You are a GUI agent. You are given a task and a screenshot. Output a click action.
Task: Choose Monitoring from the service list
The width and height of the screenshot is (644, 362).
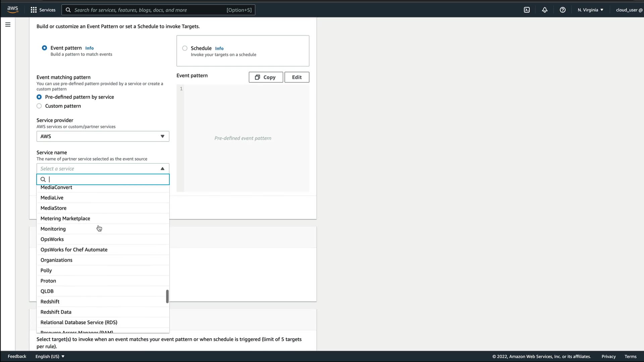pos(53,229)
